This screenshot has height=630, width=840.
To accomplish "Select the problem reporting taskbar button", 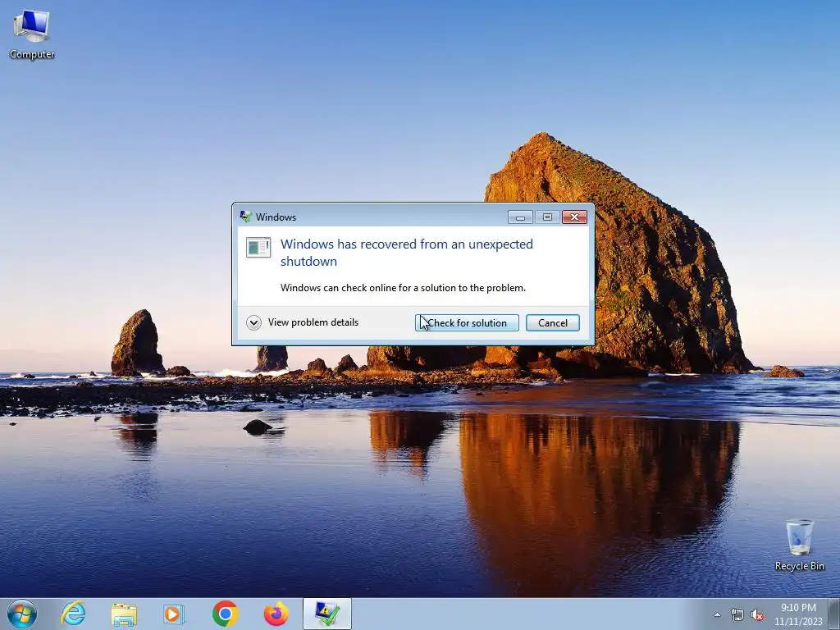I will pos(326,614).
